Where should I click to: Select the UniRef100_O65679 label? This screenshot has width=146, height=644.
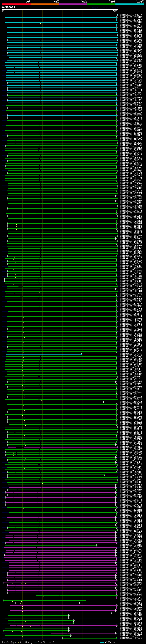131,314
